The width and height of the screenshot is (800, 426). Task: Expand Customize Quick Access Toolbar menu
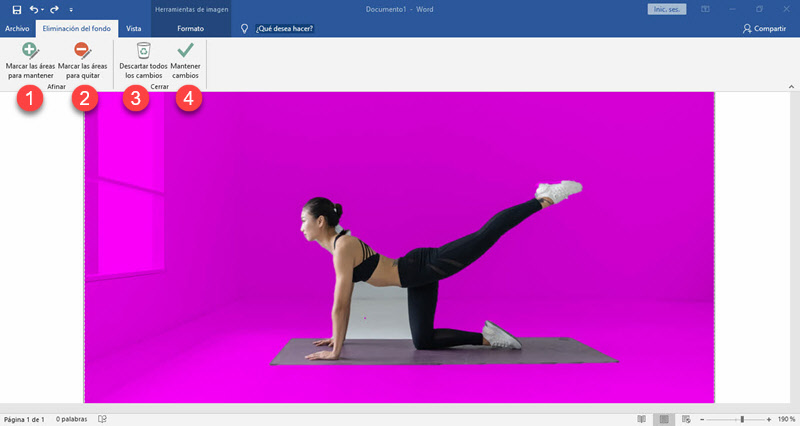(71, 9)
